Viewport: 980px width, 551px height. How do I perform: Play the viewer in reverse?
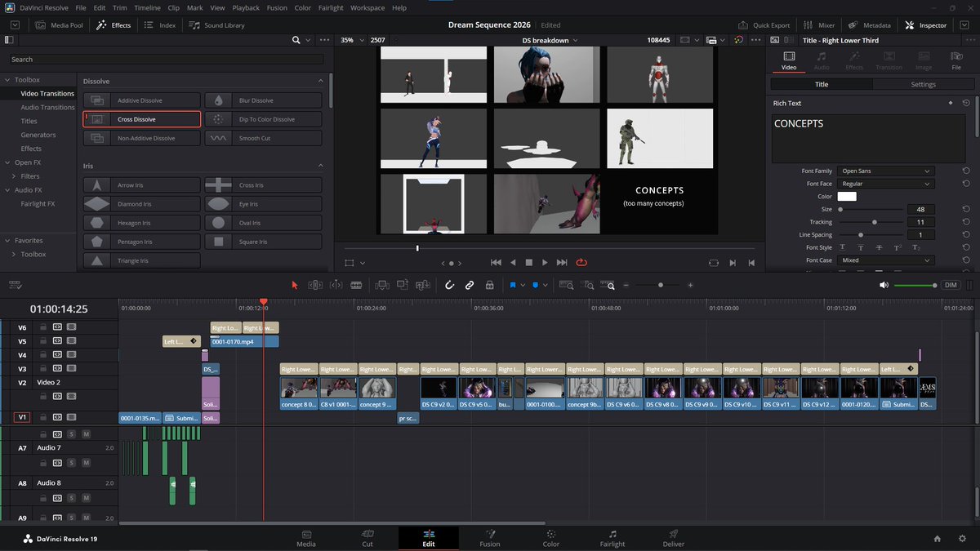click(513, 263)
